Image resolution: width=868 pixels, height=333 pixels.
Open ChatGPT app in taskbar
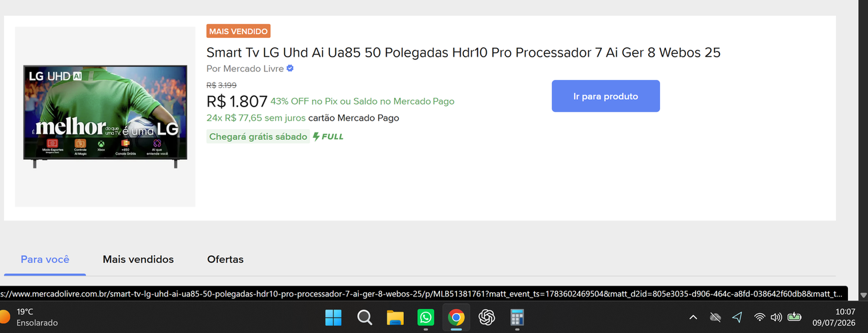pos(487,318)
